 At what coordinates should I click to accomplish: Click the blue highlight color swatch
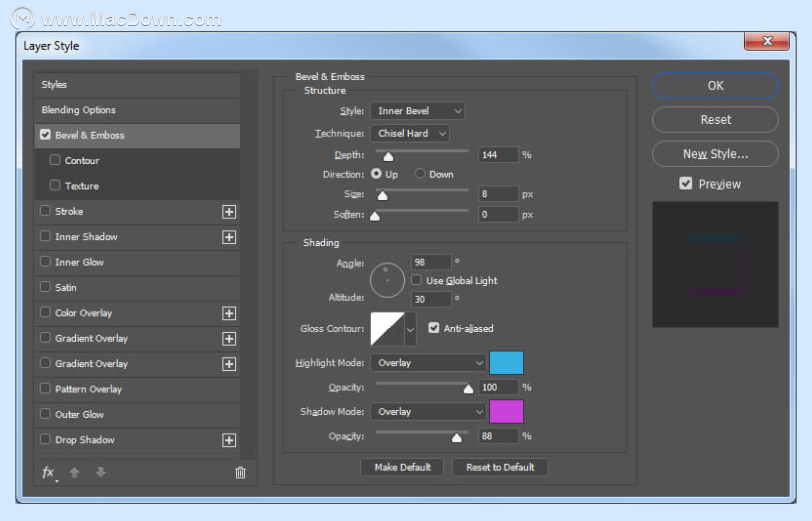pyautogui.click(x=506, y=363)
